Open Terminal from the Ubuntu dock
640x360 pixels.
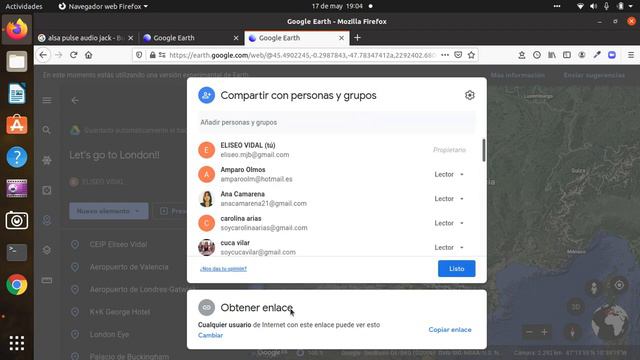(17, 252)
